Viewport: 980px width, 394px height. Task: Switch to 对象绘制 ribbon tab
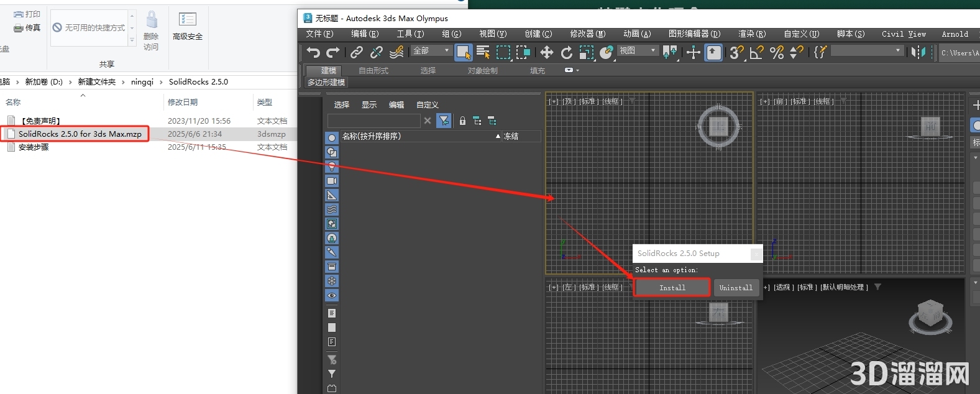click(483, 70)
